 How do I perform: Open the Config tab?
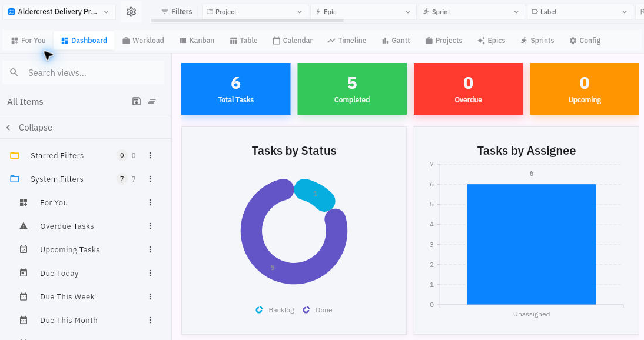tap(585, 40)
